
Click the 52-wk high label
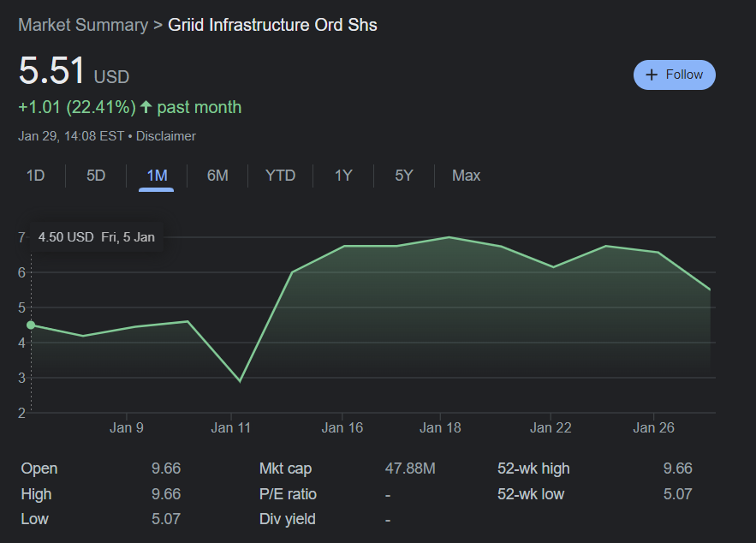[533, 468]
